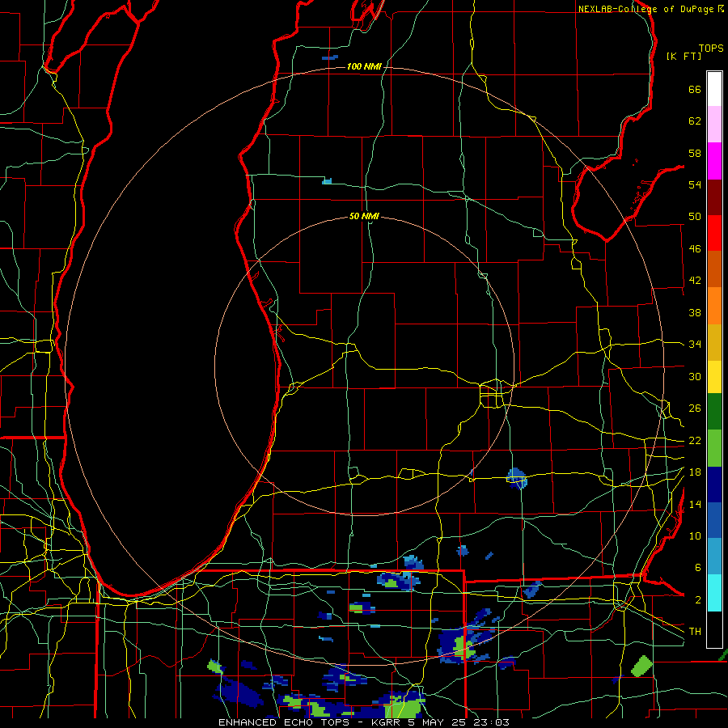Click the '30' legend value
Screen dimensions: 728x728
point(695,376)
